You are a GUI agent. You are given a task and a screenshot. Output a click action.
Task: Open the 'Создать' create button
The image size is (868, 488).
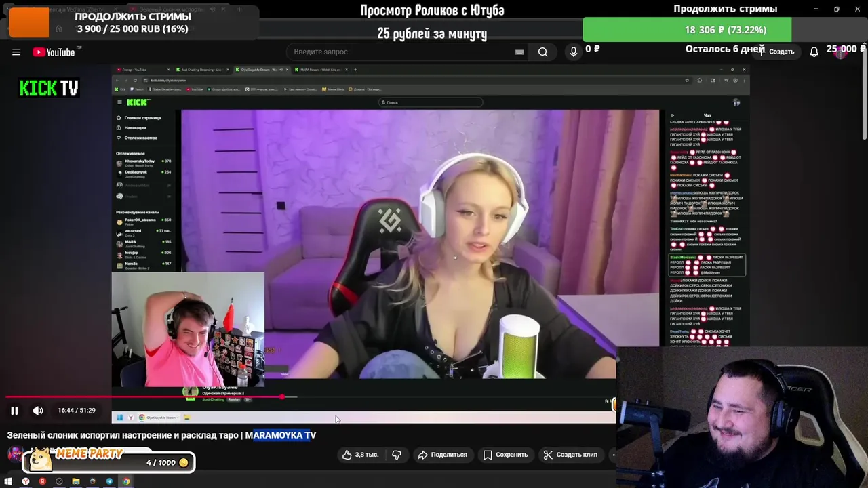778,52
